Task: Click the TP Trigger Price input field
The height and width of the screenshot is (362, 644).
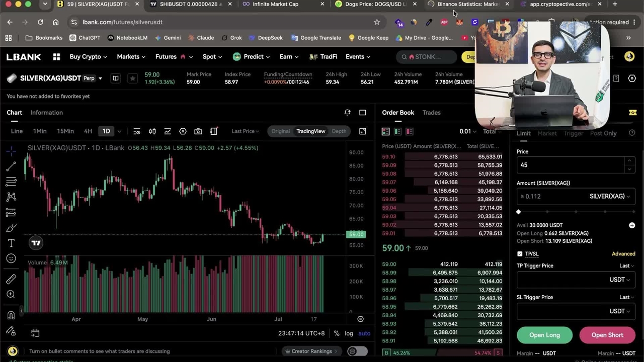Action: pyautogui.click(x=576, y=280)
